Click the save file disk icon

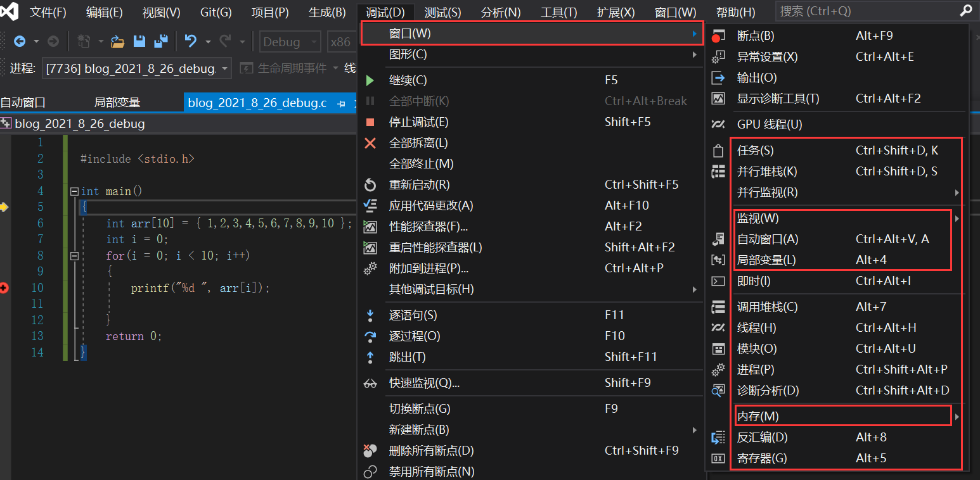[139, 42]
